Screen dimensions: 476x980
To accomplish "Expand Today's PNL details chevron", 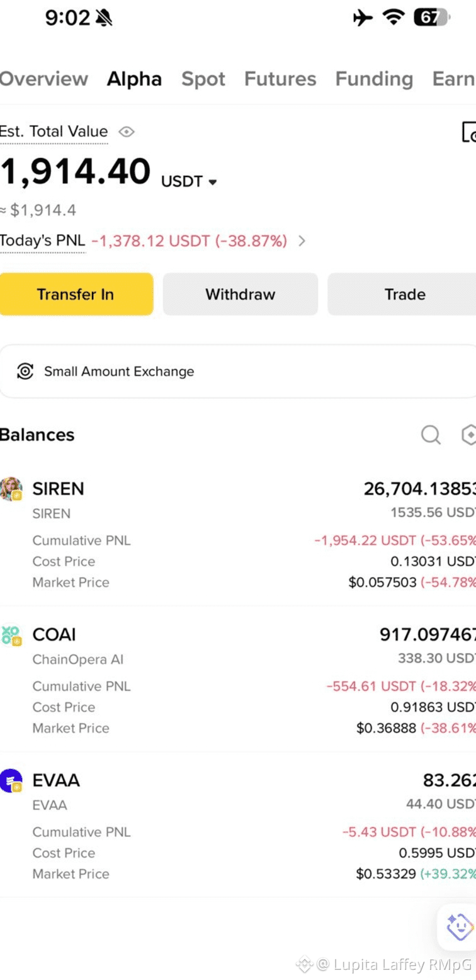I will (x=302, y=241).
